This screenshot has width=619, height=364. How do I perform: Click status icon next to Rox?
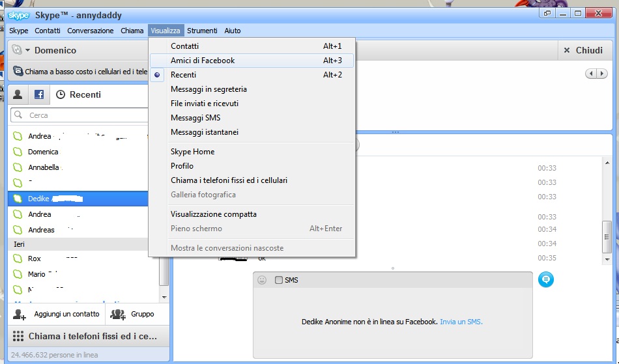point(18,259)
